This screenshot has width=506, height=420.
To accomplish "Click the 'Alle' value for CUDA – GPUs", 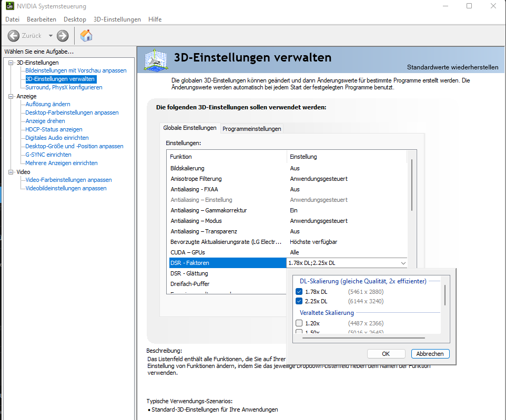I will click(295, 252).
